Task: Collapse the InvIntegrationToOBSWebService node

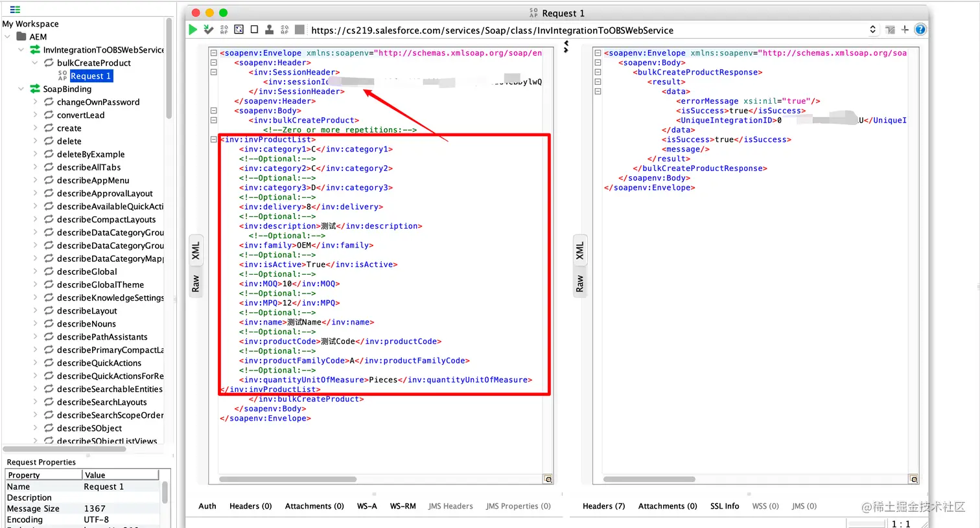Action: (21, 50)
